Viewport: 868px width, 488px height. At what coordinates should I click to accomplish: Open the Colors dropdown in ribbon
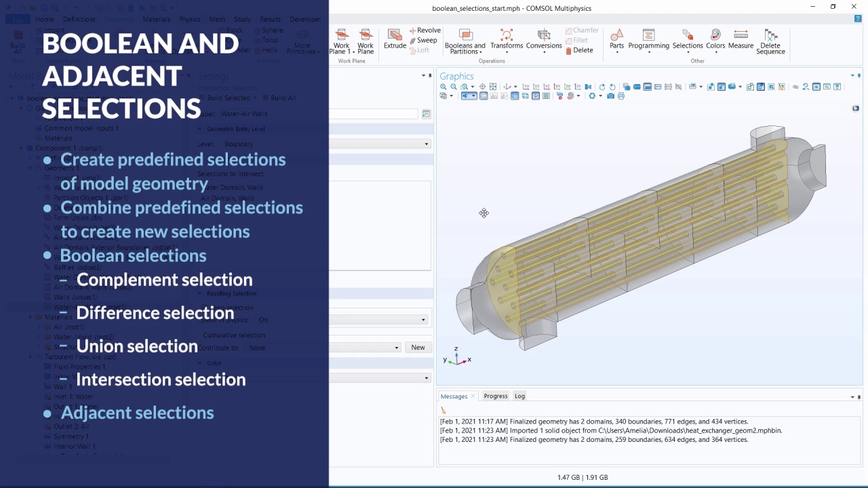715,42
